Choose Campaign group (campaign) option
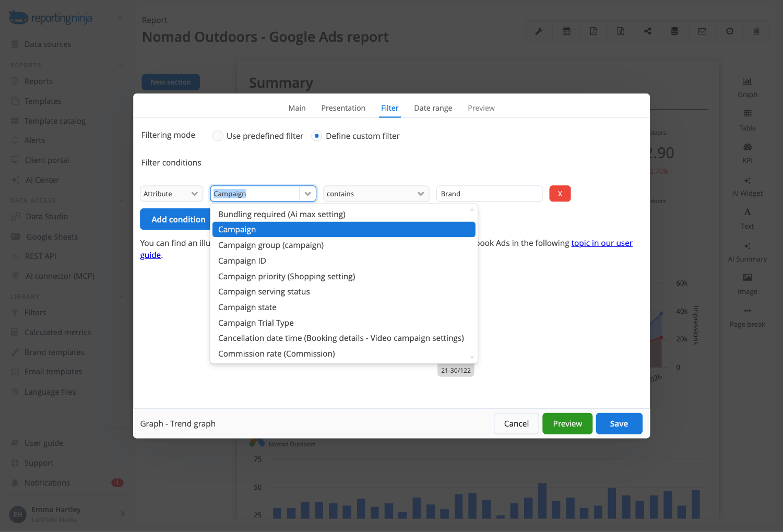The width and height of the screenshot is (783, 532). coord(343,245)
